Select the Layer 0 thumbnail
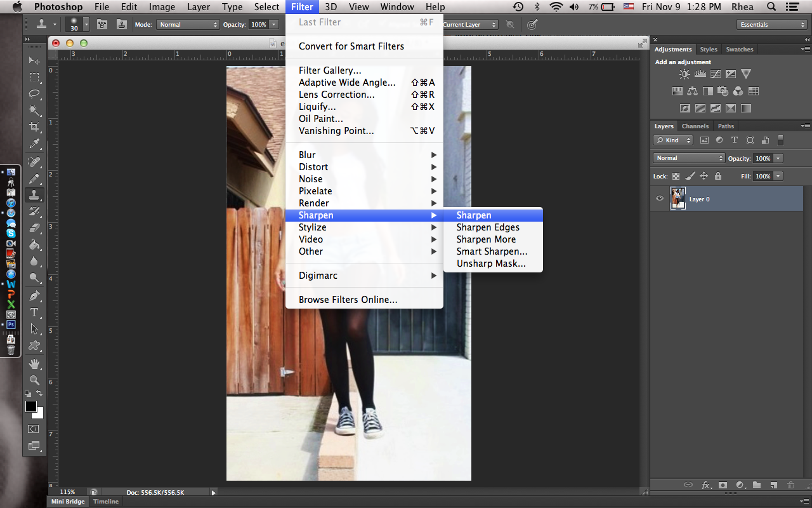This screenshot has height=508, width=812. 678,199
